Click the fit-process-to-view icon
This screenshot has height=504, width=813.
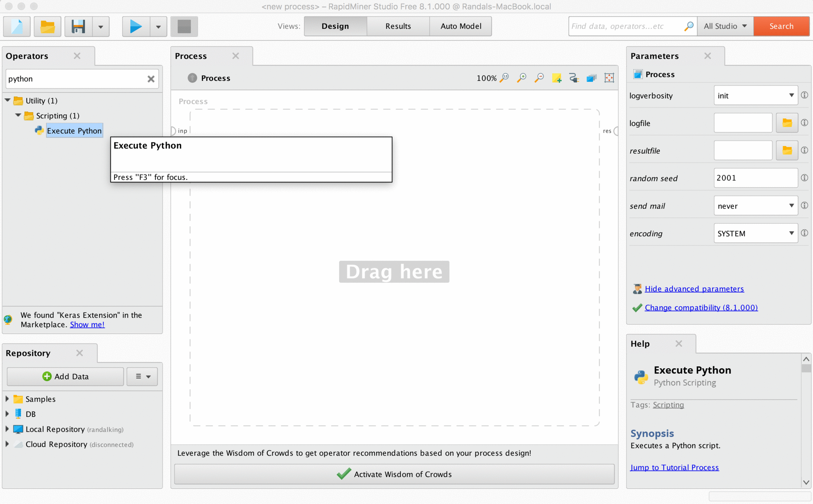[609, 78]
